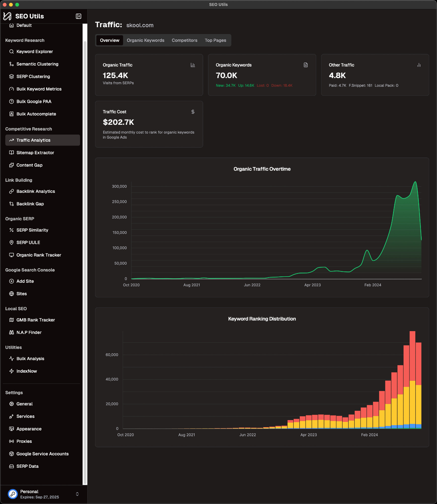
Task: Open SERP Data drive icon
Action: 11,466
